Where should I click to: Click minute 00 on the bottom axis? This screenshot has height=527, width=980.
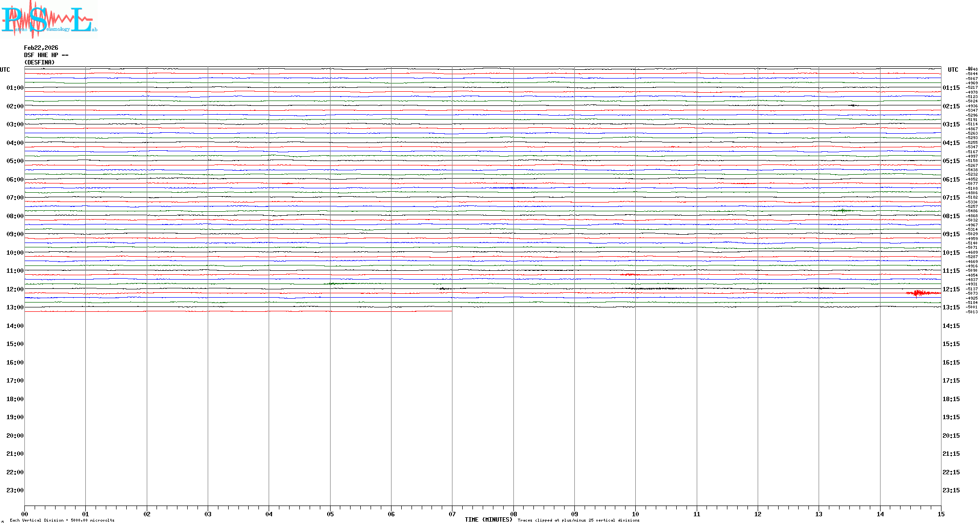tap(25, 514)
